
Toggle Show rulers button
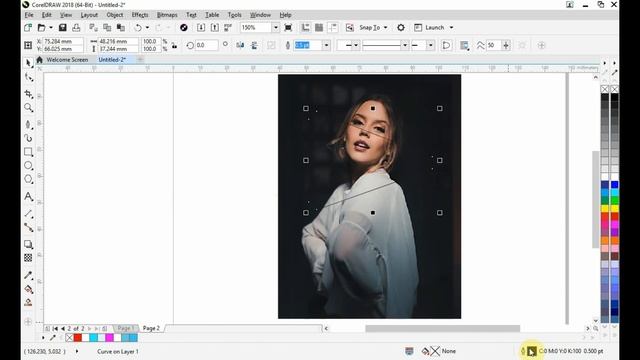[x=305, y=27]
